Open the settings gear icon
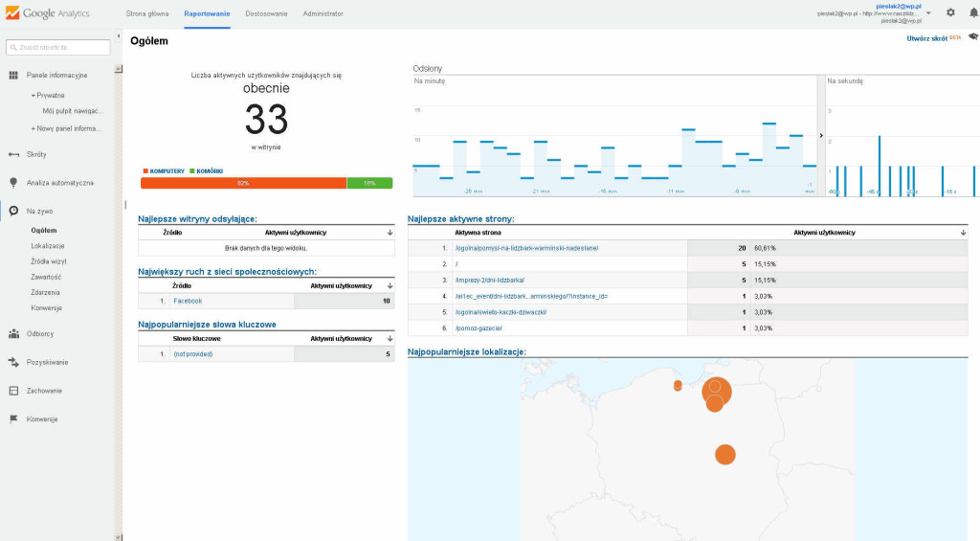 click(950, 12)
